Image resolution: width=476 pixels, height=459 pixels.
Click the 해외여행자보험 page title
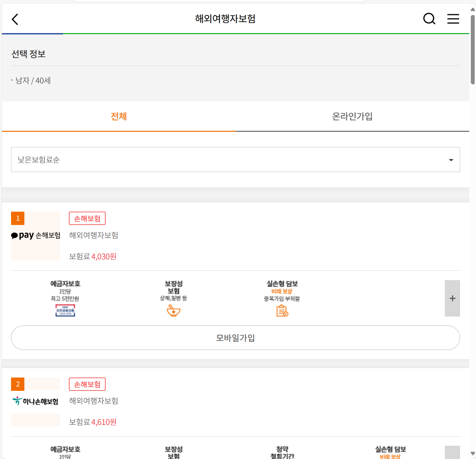coord(225,19)
